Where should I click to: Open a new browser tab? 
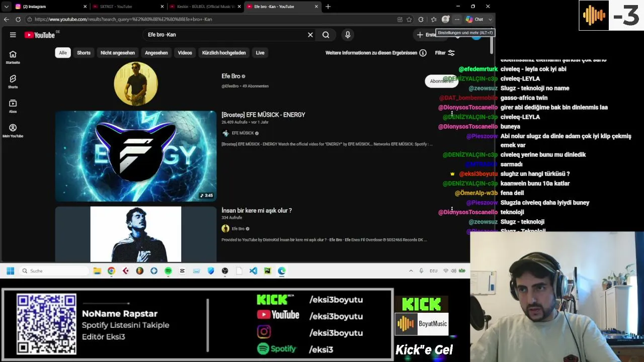click(328, 7)
